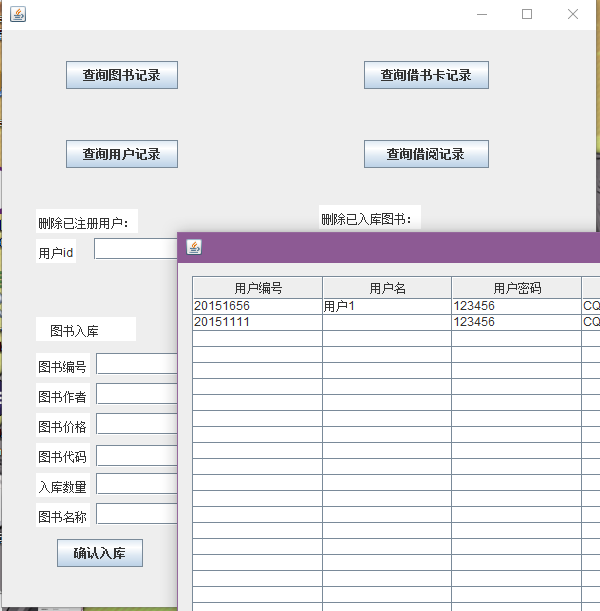This screenshot has width=600, height=611.
Task: Select the 用户1 cell
Action: click(x=387, y=306)
